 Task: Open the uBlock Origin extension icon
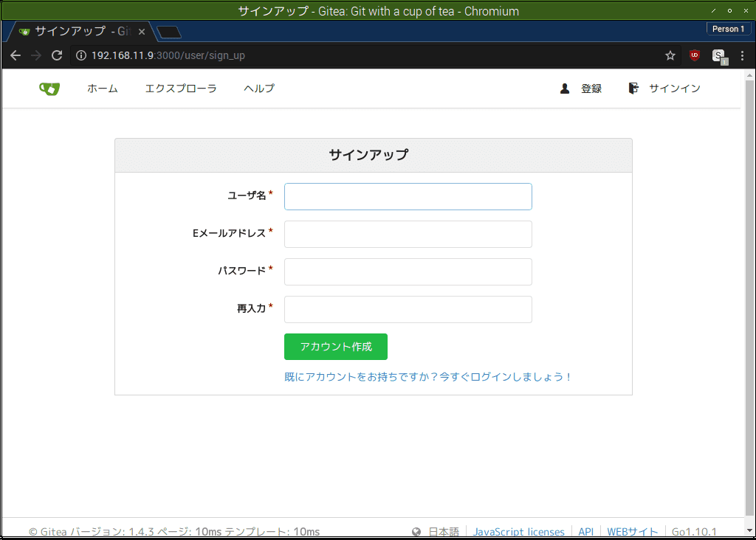(x=694, y=55)
